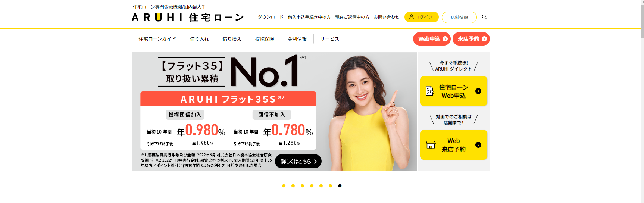Click the user icon in ログイン button
644x203 pixels.
click(x=412, y=17)
